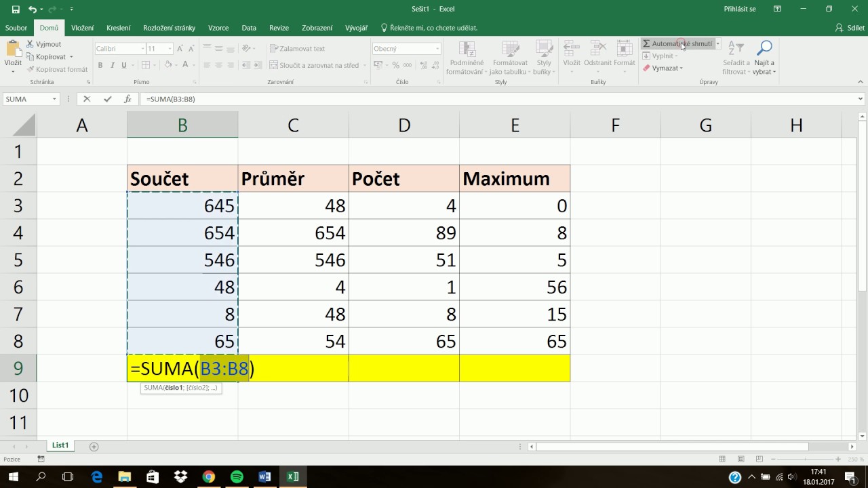Switch to the Zobrazení tab
The width and height of the screenshot is (868, 488).
[x=317, y=28]
